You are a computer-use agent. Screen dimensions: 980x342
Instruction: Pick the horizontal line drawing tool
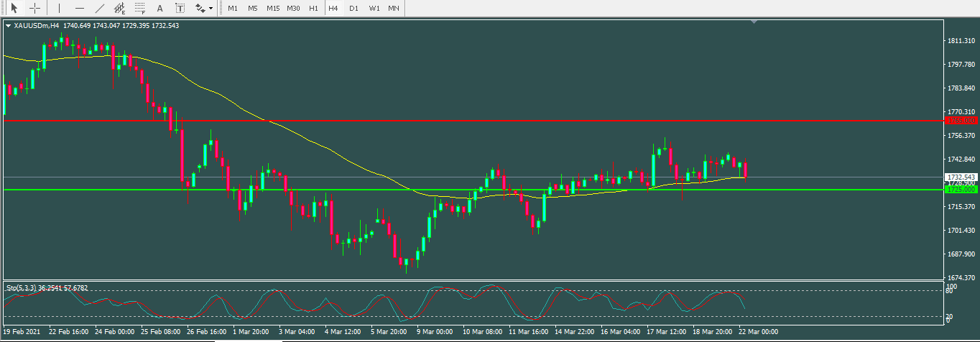pos(79,9)
